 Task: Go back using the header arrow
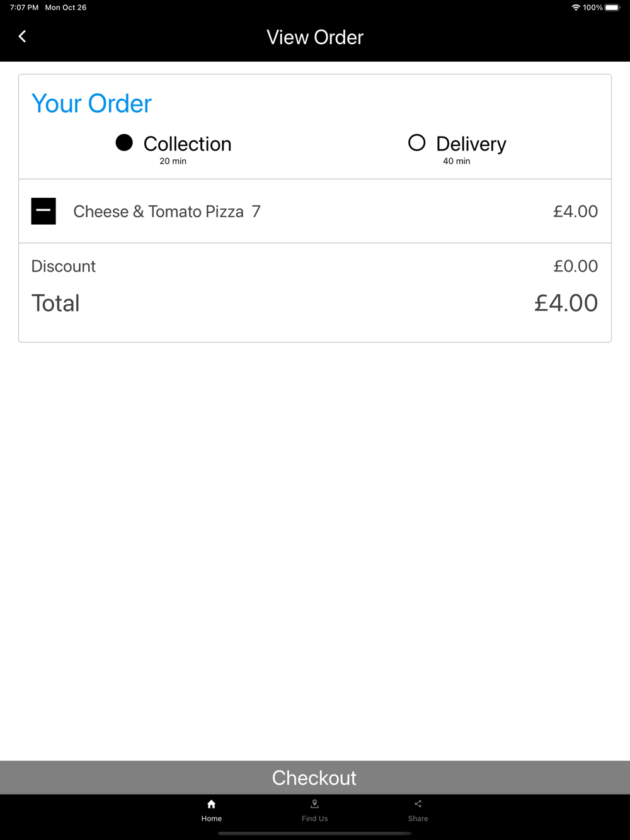click(23, 37)
